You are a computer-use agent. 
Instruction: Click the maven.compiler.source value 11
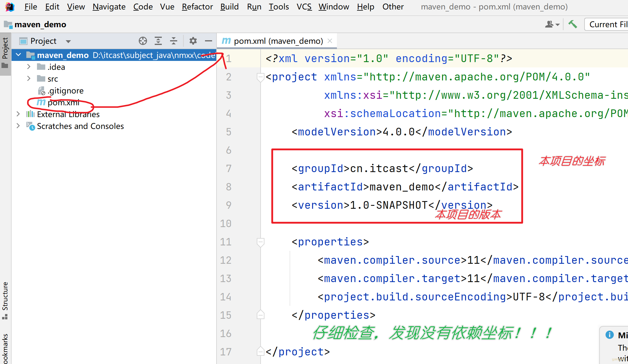[x=473, y=260]
